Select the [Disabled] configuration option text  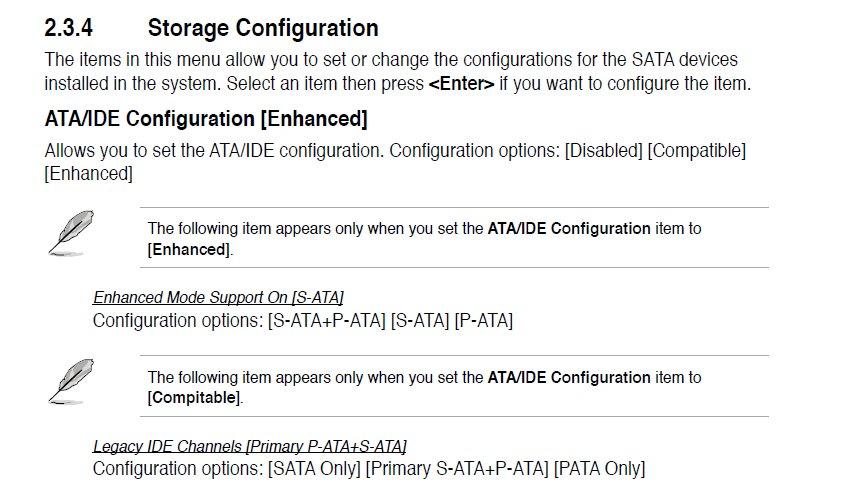tap(603, 150)
